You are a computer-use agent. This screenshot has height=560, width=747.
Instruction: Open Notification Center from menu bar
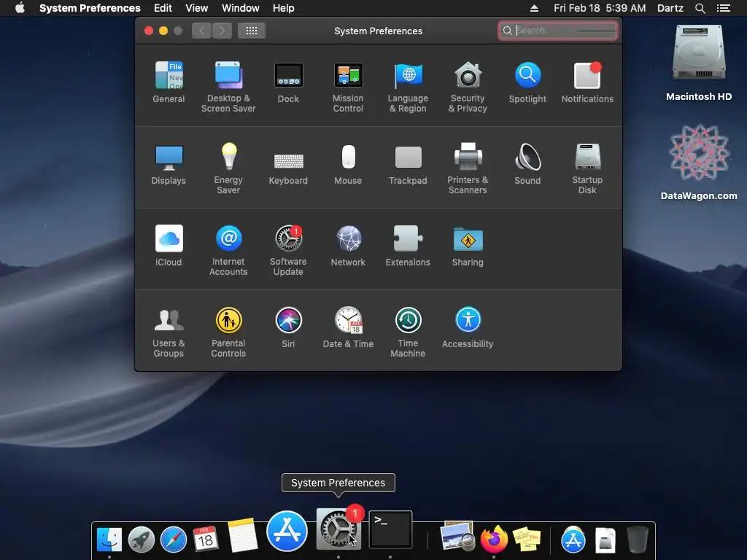click(x=724, y=8)
